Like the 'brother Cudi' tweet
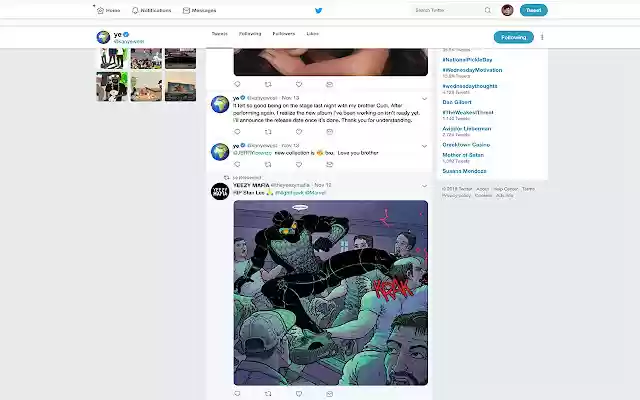Image resolution: width=640 pixels, height=400 pixels. point(299,131)
